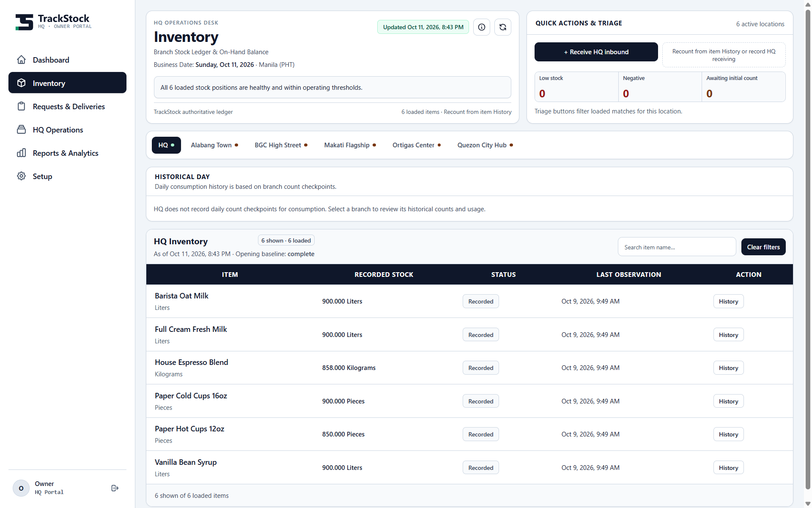This screenshot has width=812, height=508.
Task: Click Recorded status of House Espresso Blend
Action: tap(481, 368)
